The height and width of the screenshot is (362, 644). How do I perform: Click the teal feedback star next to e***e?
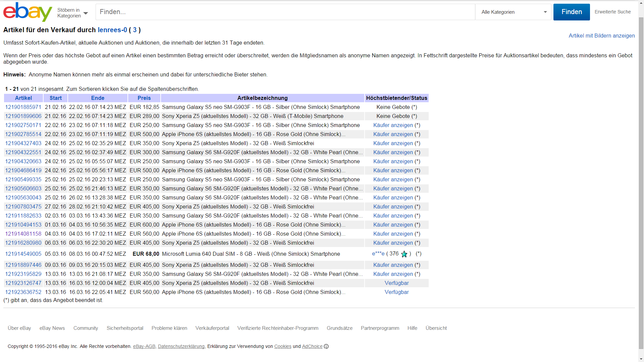pos(404,254)
